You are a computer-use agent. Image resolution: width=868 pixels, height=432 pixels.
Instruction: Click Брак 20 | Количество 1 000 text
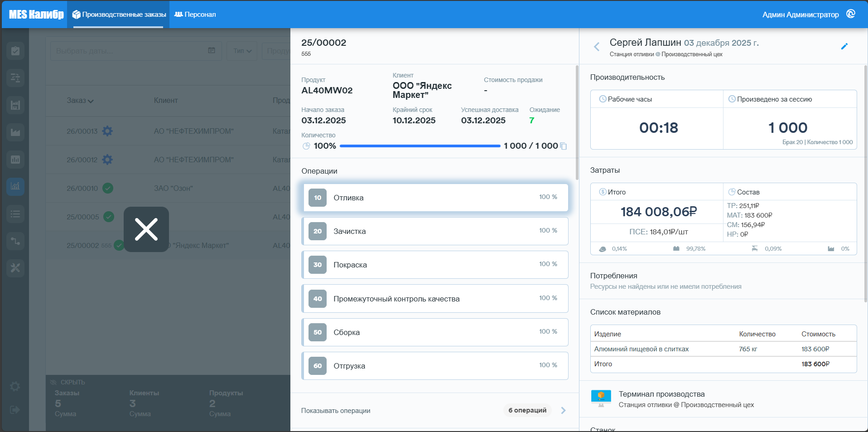(x=817, y=142)
